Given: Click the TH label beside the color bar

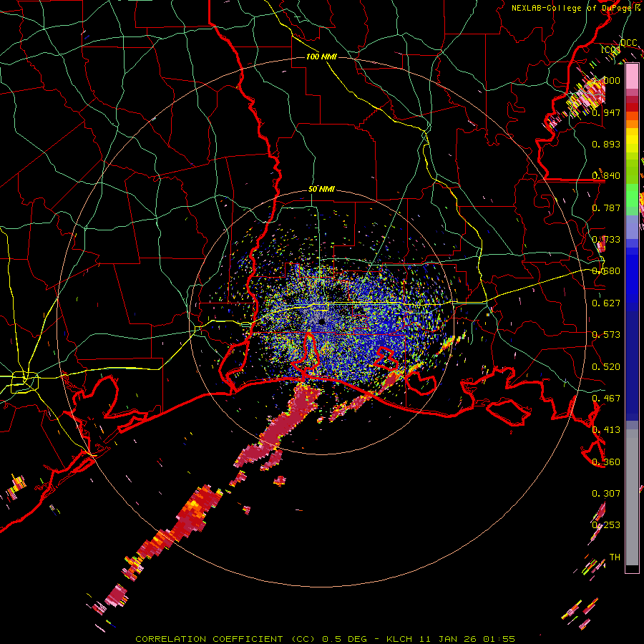Looking at the screenshot, I should (x=615, y=557).
